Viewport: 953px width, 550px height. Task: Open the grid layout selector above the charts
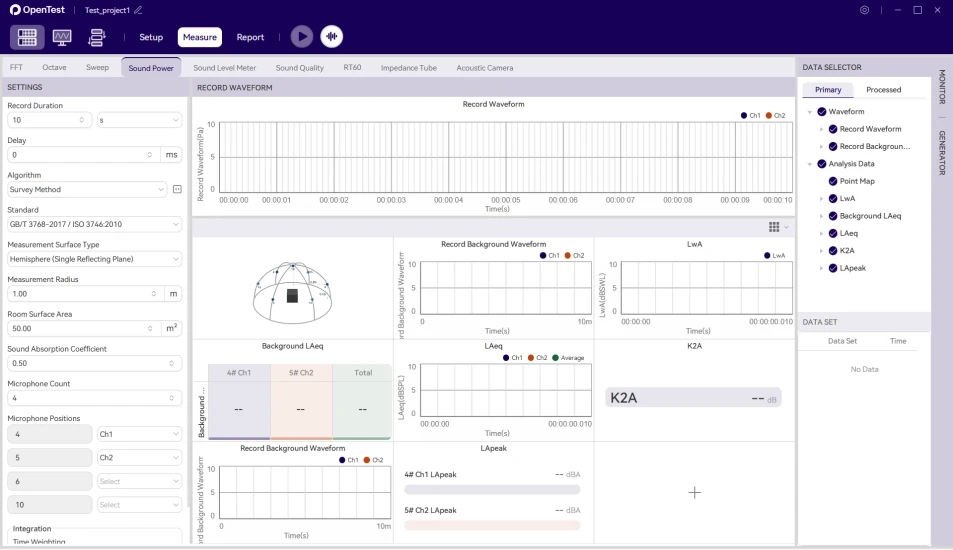pos(777,227)
